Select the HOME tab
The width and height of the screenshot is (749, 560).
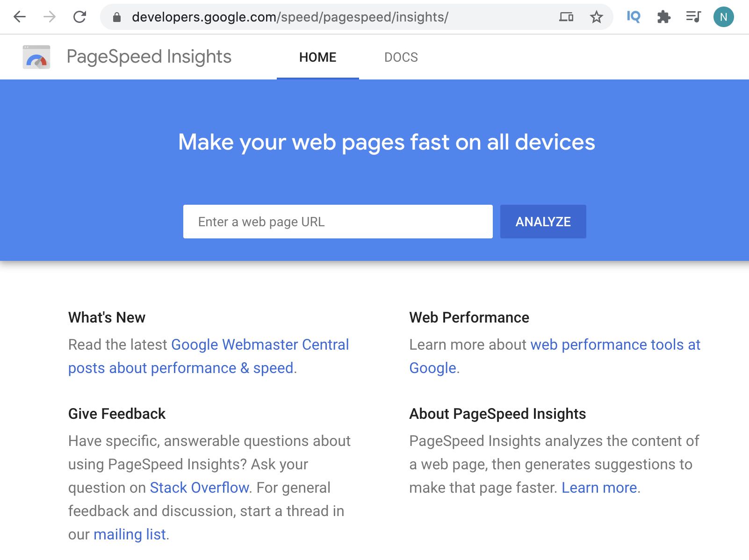click(318, 57)
